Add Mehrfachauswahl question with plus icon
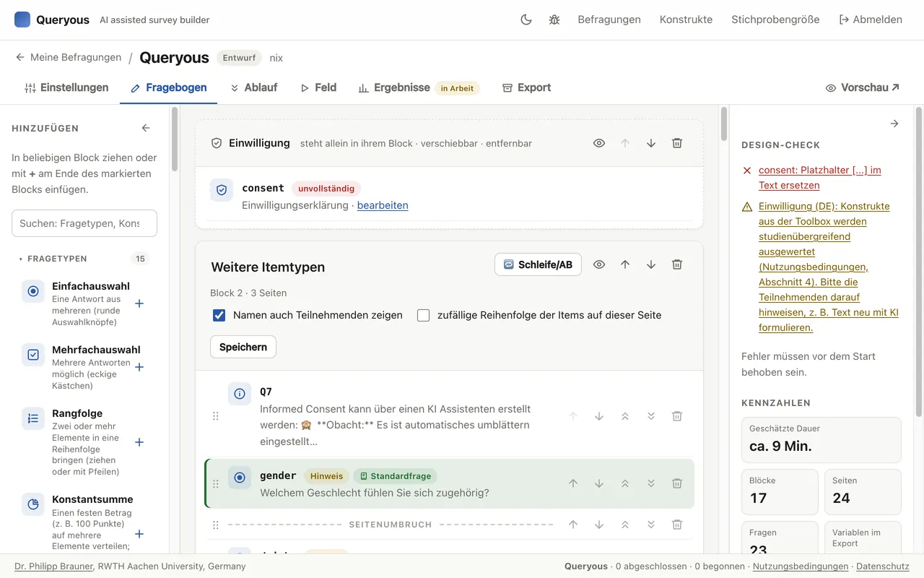924x578 pixels. pos(139,367)
